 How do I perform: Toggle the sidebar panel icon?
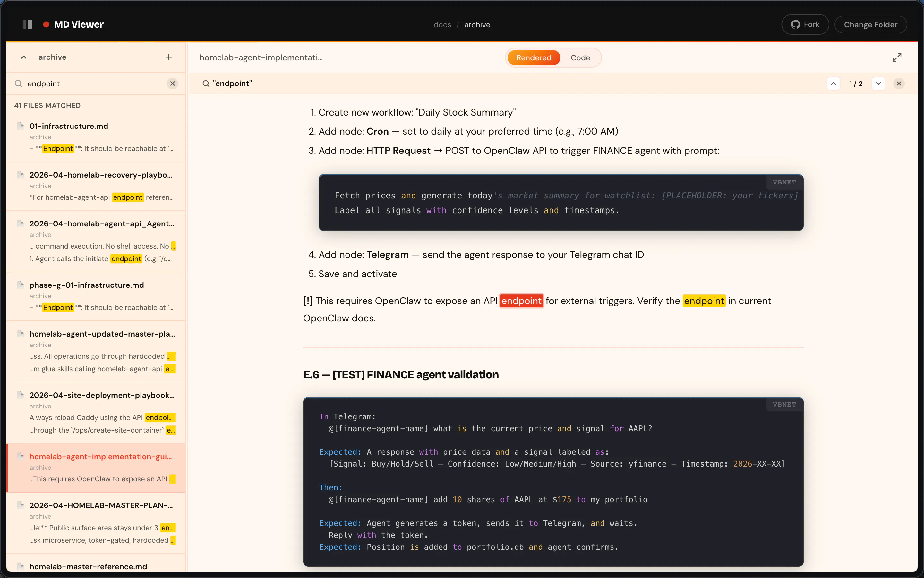tap(28, 24)
